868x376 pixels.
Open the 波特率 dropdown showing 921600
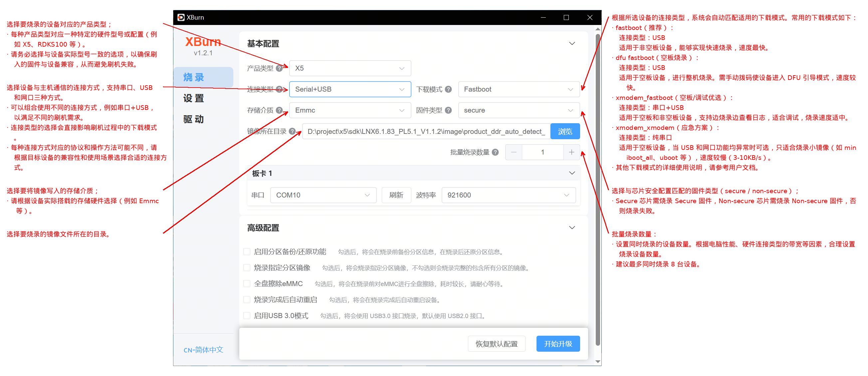pos(509,195)
